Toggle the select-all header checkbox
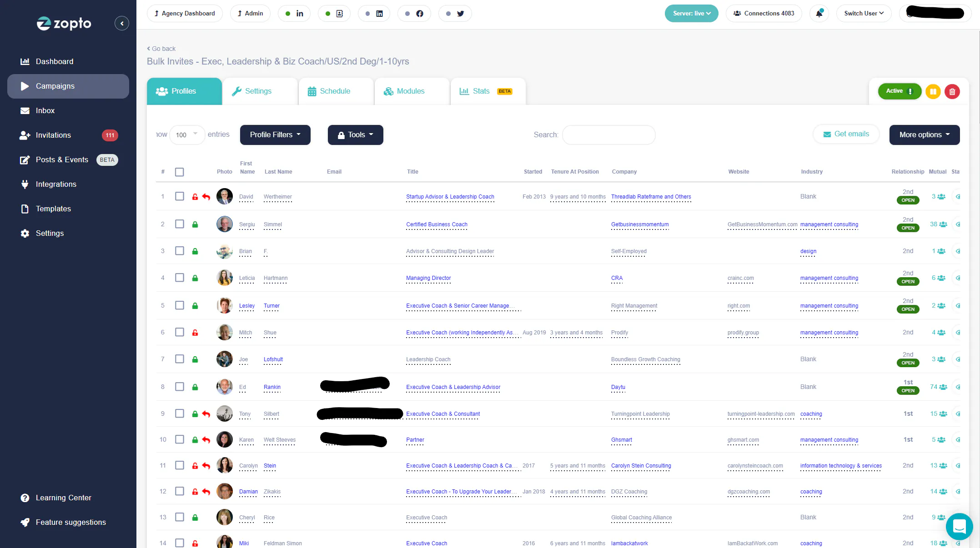980x548 pixels. (179, 172)
